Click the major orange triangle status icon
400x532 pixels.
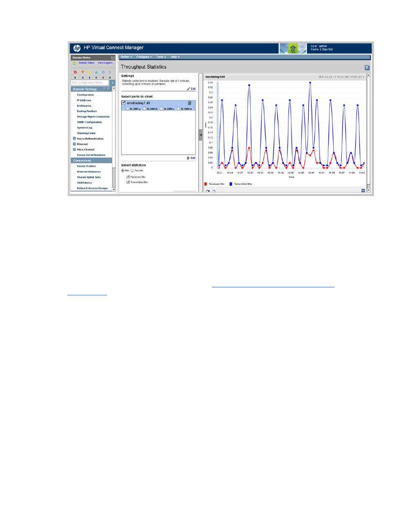pyautogui.click(x=83, y=72)
